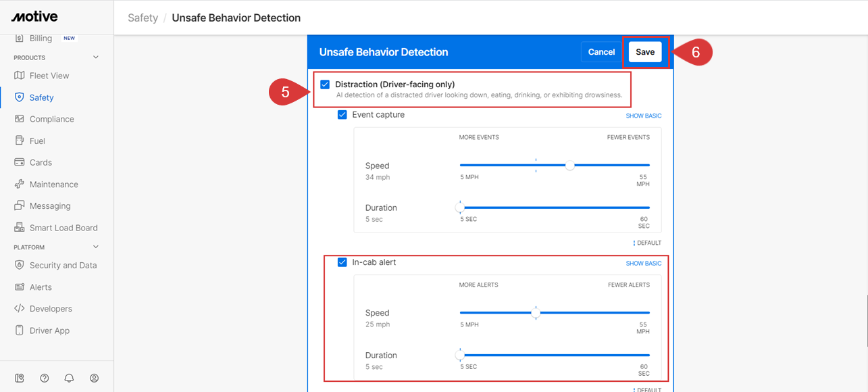Click the Event capture Speed slider handle
This screenshot has width=868, height=392.
[x=570, y=165]
